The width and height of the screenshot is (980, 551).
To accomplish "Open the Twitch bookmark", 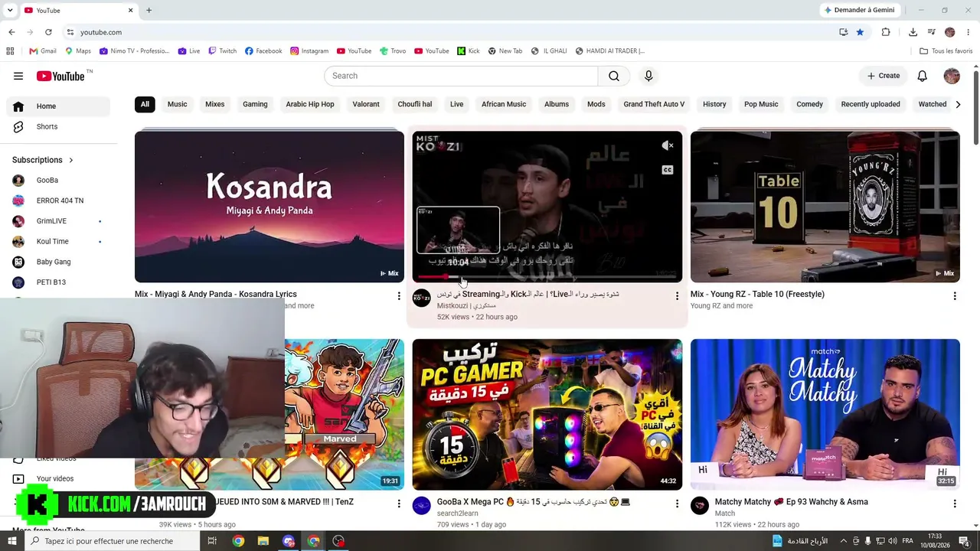I will point(222,51).
